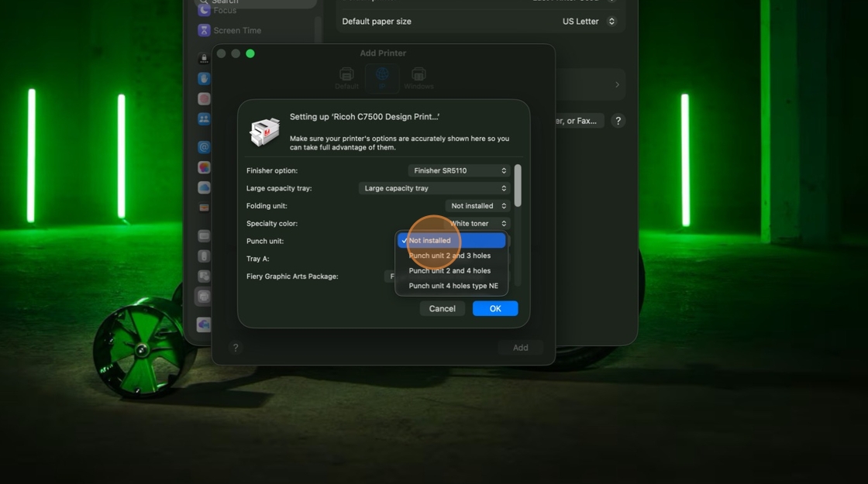Click Cancel in the printer setup dialog
This screenshot has width=868, height=484.
(442, 309)
